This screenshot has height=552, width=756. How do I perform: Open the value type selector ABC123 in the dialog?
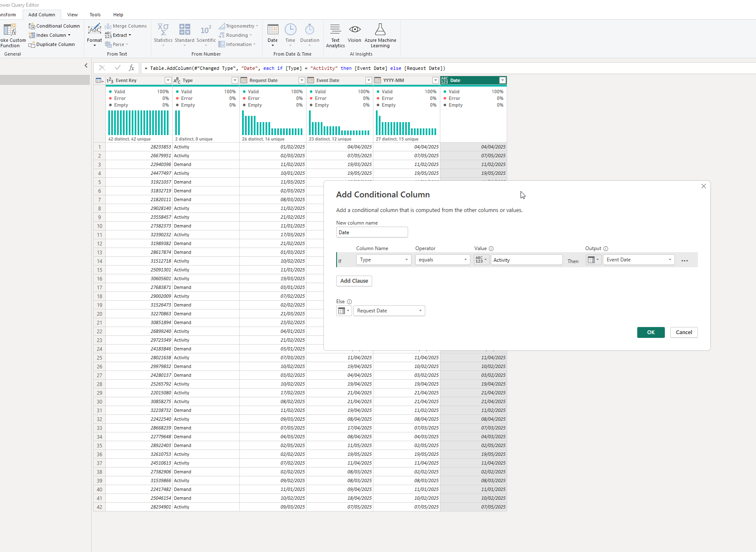point(481,260)
